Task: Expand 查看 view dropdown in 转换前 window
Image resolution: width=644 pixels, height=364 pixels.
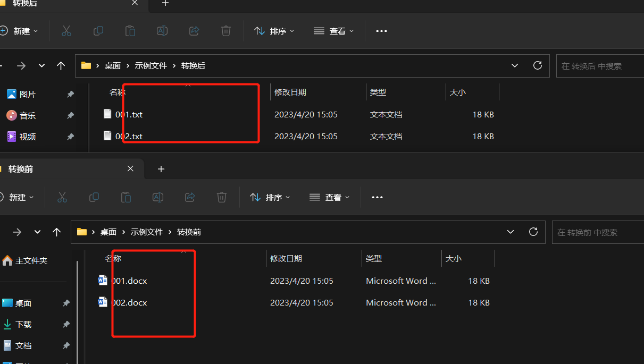Action: pos(329,197)
